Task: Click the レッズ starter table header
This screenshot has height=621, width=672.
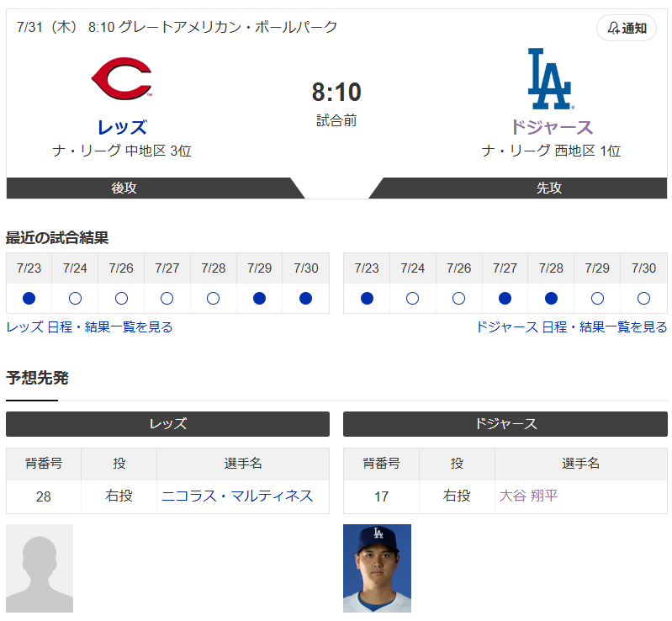Action: coord(167,424)
